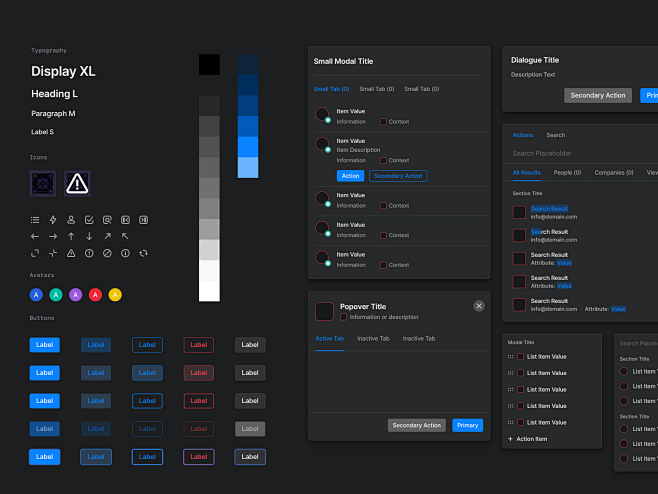Screen dimensions: 658x494
Task: Click the red avatar circle
Action: tap(95, 294)
